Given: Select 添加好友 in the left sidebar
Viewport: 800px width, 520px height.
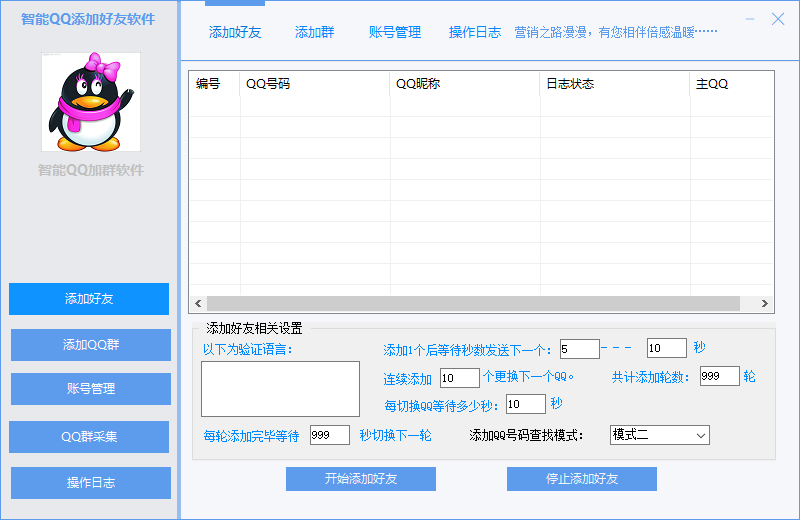Looking at the screenshot, I should click(x=89, y=299).
